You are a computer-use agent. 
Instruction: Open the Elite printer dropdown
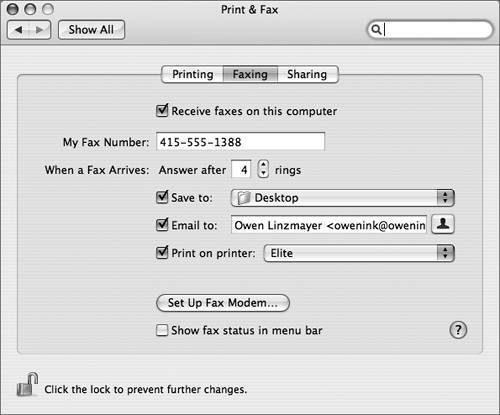point(359,253)
